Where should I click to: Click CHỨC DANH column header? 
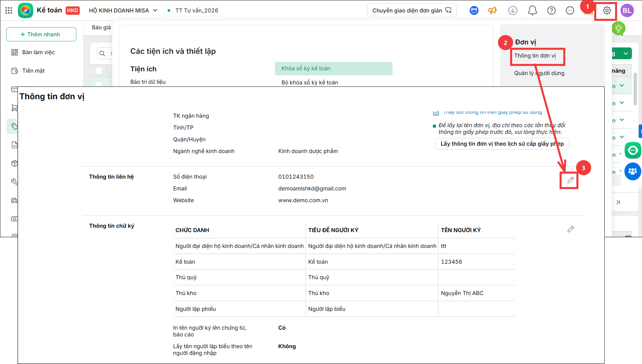pyautogui.click(x=192, y=230)
